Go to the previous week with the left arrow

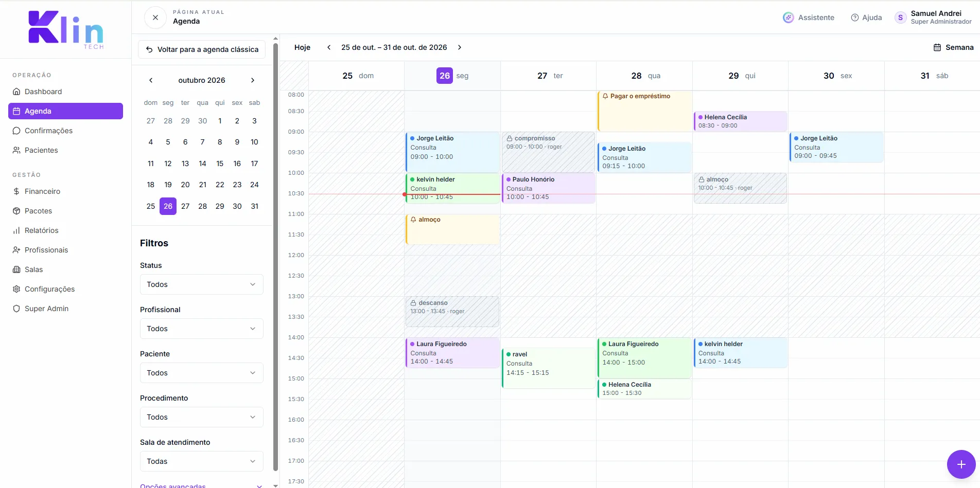pos(329,47)
